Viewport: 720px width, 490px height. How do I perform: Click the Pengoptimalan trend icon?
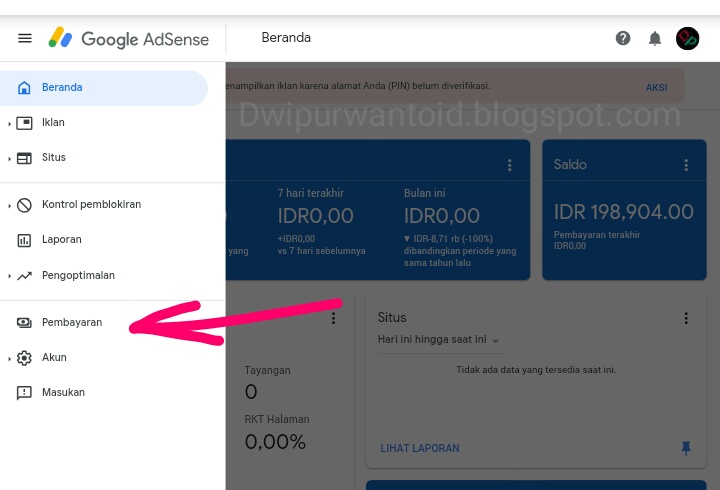click(24, 276)
